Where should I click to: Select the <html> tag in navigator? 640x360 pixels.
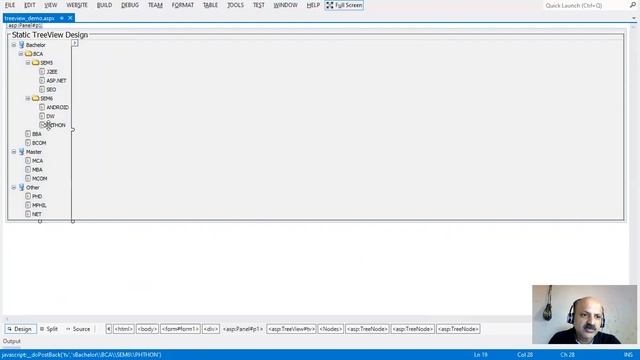click(x=123, y=329)
